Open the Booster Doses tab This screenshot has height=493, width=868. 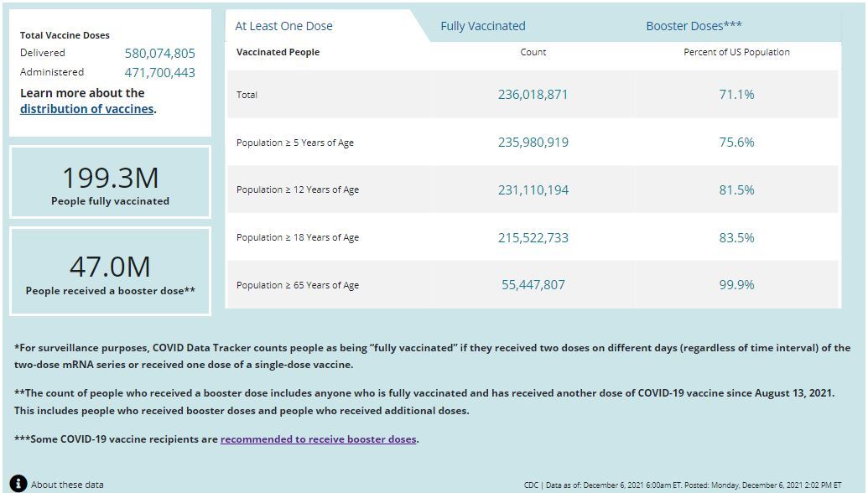pos(694,26)
